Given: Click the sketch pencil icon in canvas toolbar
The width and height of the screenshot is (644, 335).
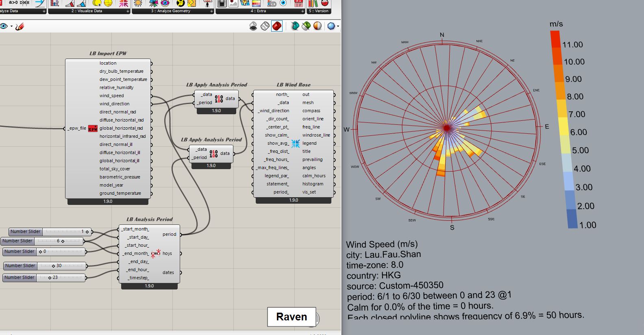Looking at the screenshot, I should pyautogui.click(x=20, y=26).
